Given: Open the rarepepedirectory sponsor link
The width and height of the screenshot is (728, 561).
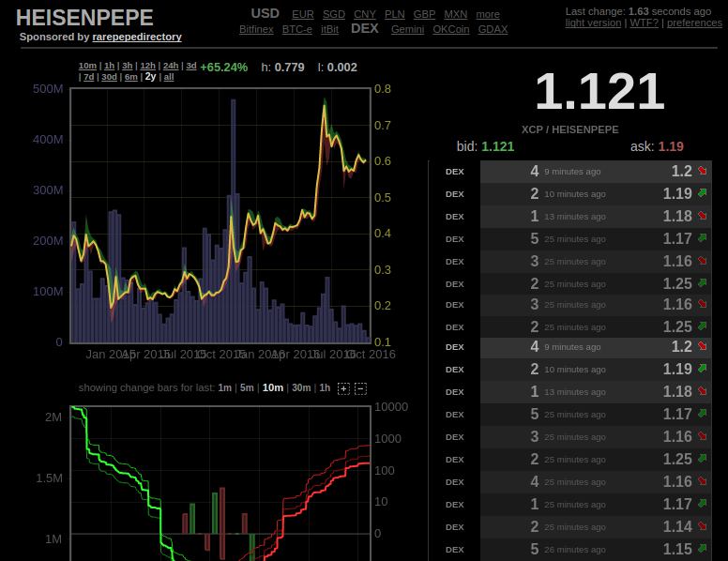Looking at the screenshot, I should pos(137,38).
